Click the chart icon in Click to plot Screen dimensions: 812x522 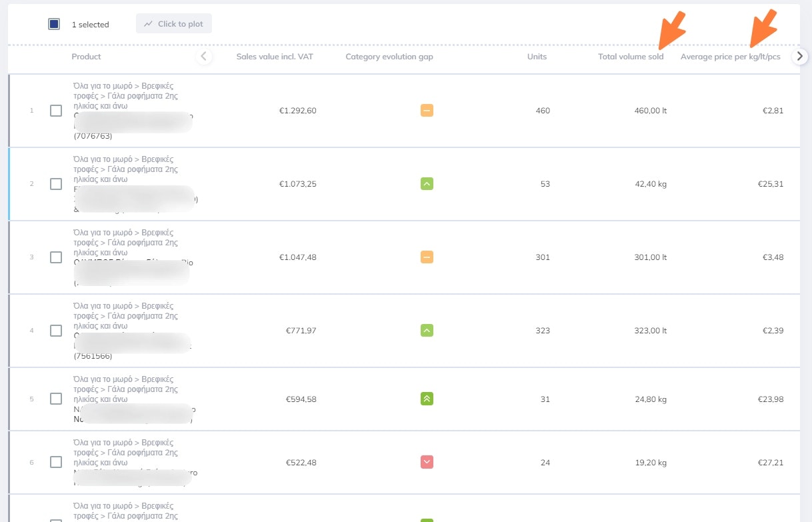(x=148, y=24)
